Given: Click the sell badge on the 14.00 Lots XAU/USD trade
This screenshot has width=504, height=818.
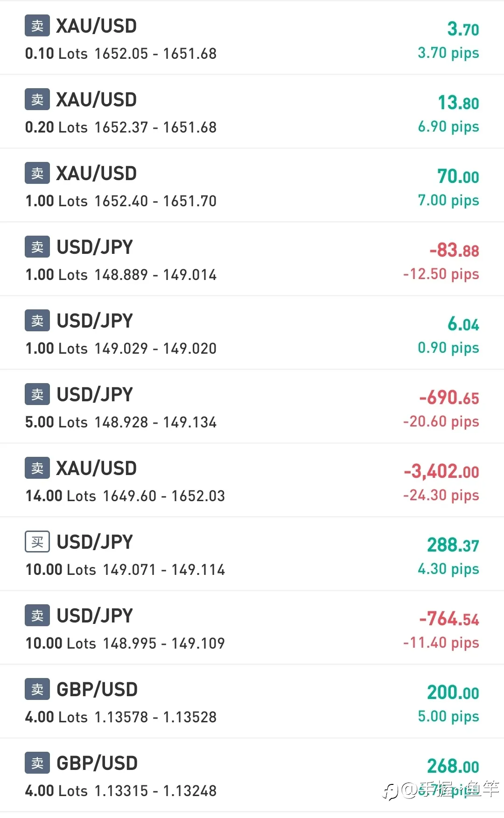Looking at the screenshot, I should tap(37, 468).
